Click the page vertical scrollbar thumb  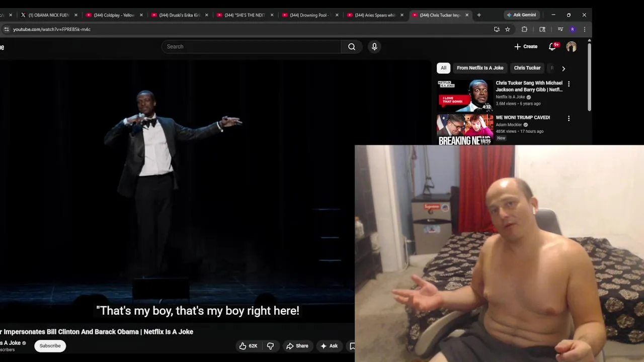(x=589, y=76)
